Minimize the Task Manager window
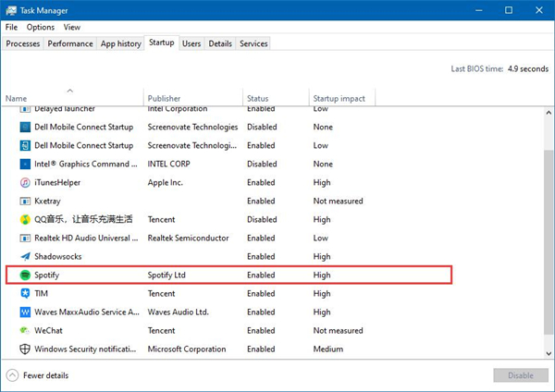 coord(479,10)
